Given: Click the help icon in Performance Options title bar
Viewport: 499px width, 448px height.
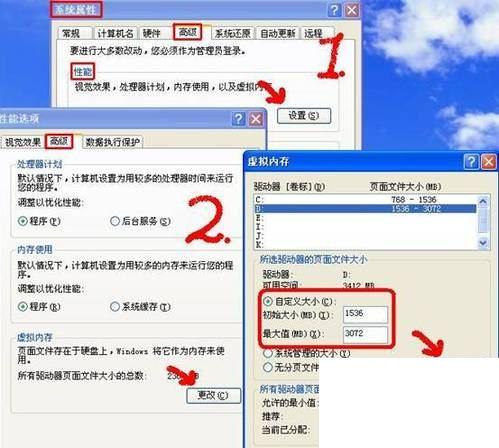Looking at the screenshot, I should pos(239,119).
